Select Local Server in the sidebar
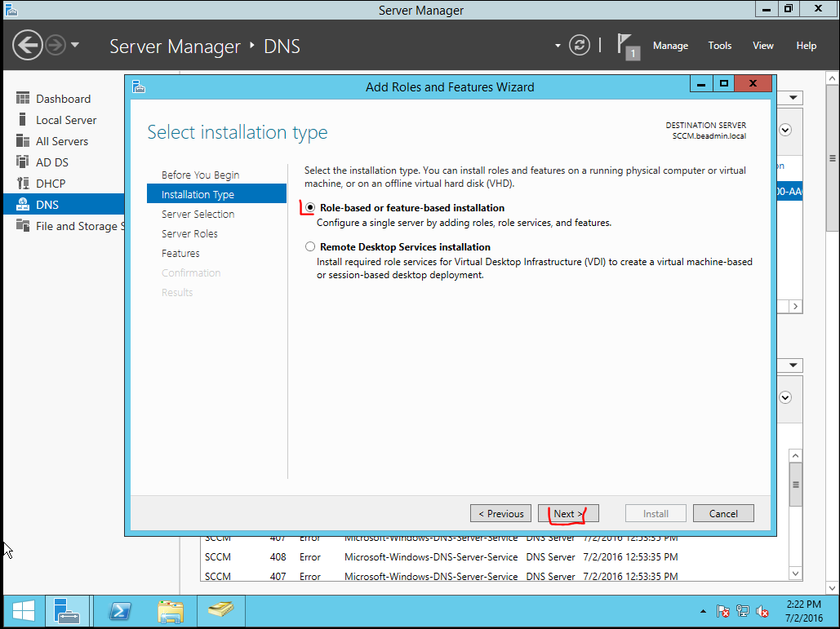 [x=64, y=120]
